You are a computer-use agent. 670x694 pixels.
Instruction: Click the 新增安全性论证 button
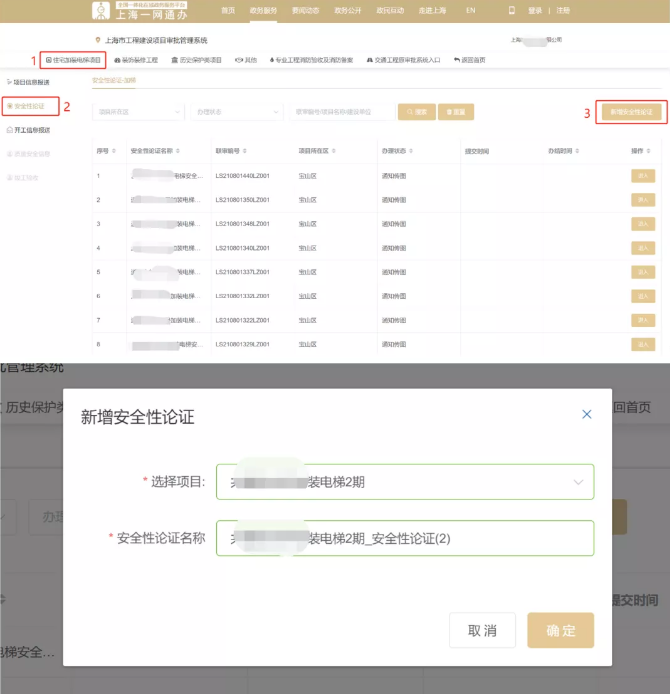click(630, 112)
